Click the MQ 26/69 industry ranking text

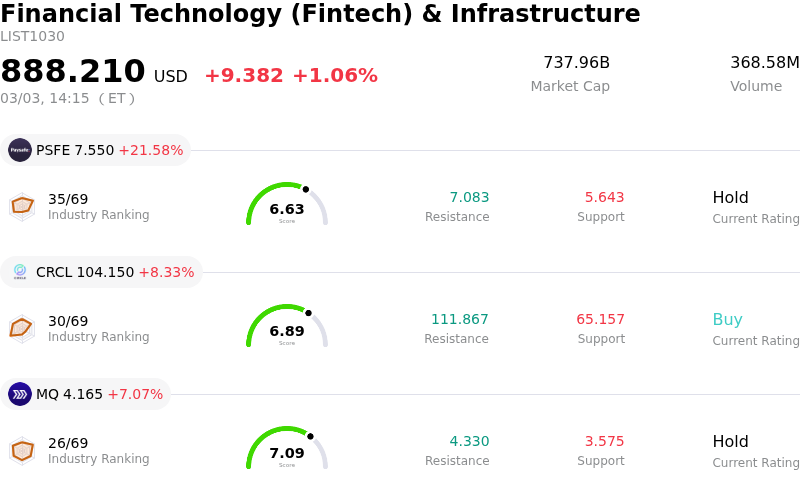point(68,443)
